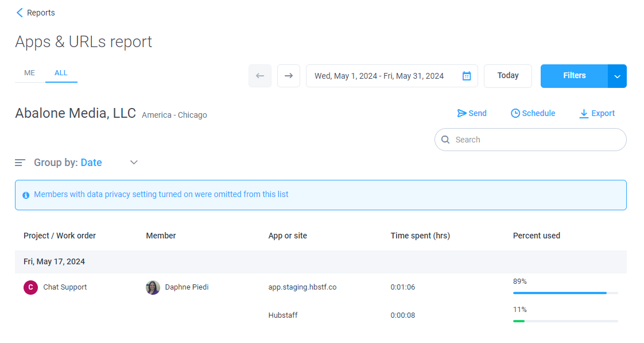Click the Send paper plane icon
Screen dimensions: 644x343
coord(461,113)
